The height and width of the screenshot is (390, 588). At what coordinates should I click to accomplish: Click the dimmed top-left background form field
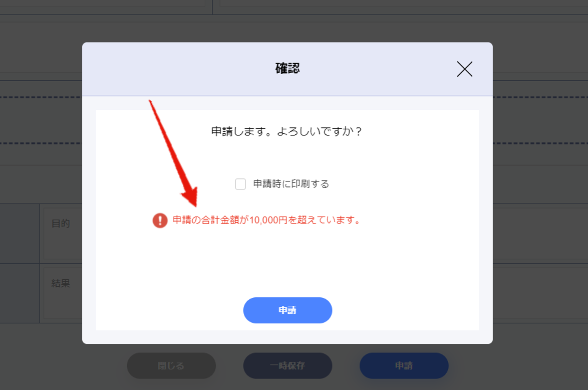point(102,3)
